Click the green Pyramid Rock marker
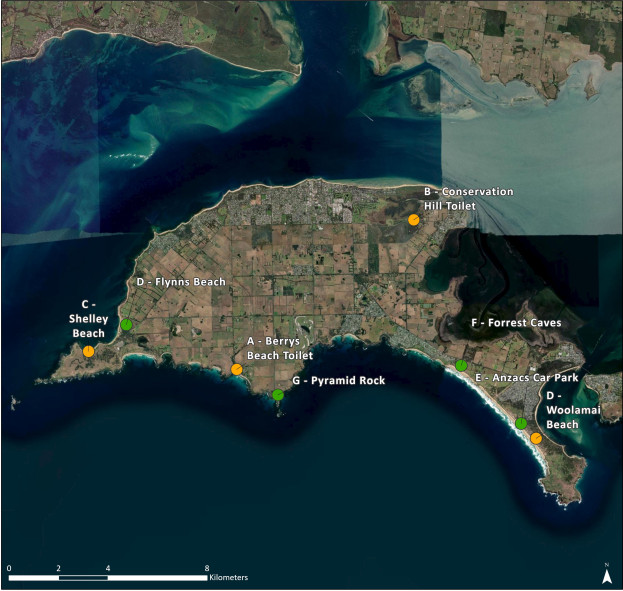 pyautogui.click(x=278, y=395)
